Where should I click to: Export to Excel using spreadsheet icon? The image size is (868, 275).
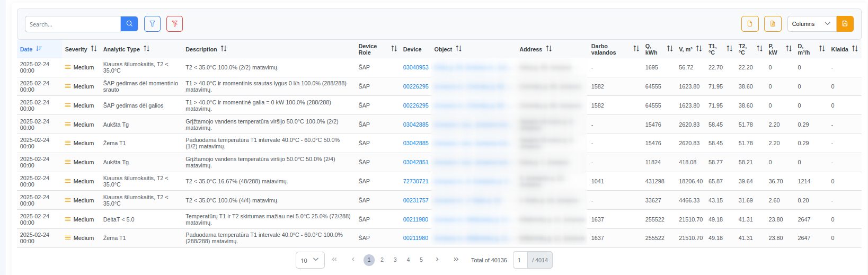tap(773, 24)
